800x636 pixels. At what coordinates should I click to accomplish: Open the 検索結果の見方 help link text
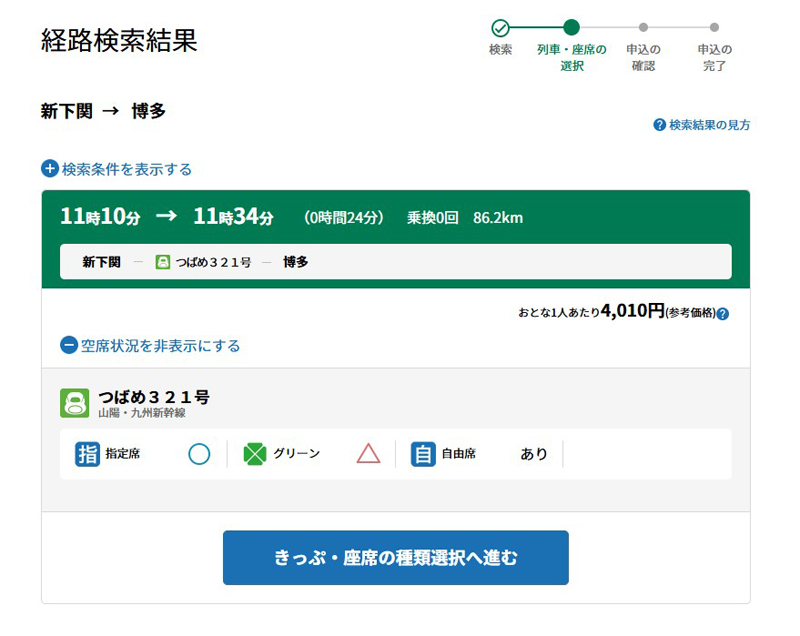tap(709, 125)
